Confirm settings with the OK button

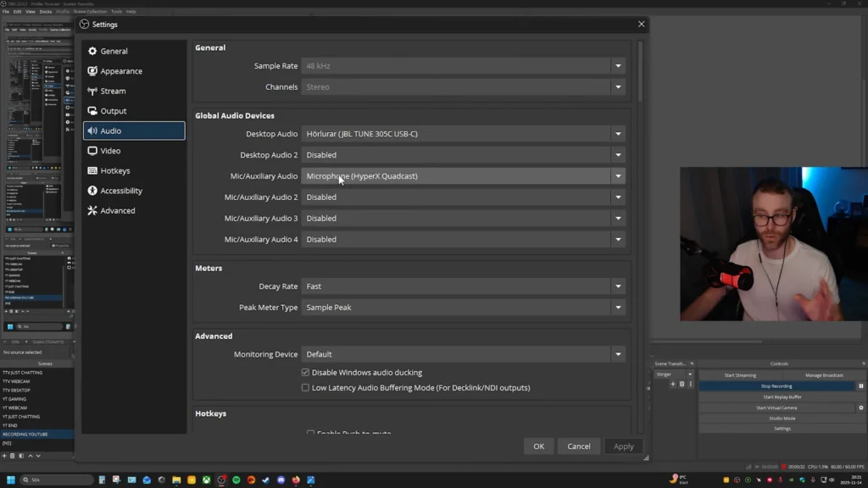[x=538, y=446]
